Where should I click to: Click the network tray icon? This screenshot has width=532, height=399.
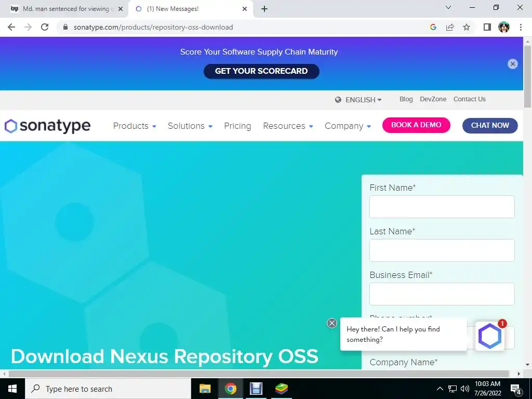(453, 389)
